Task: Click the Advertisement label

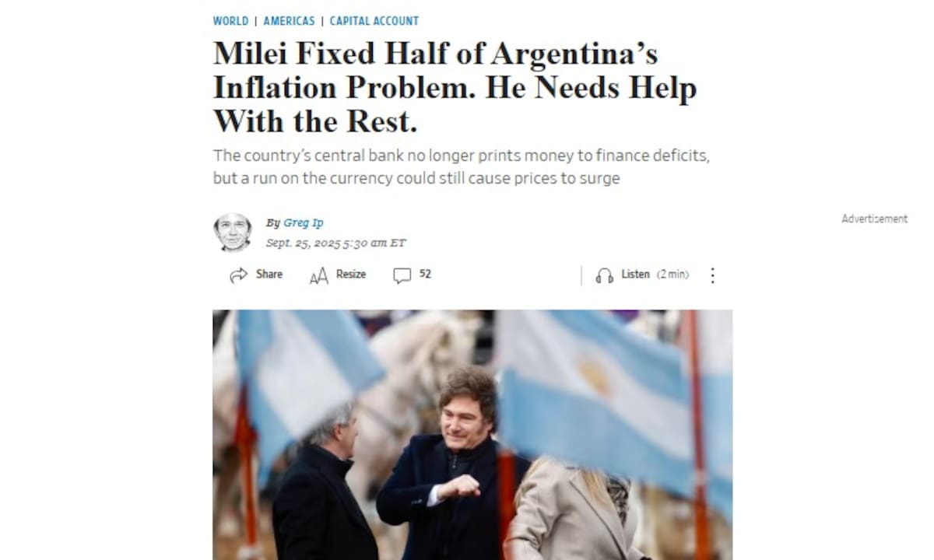Action: coord(874,219)
